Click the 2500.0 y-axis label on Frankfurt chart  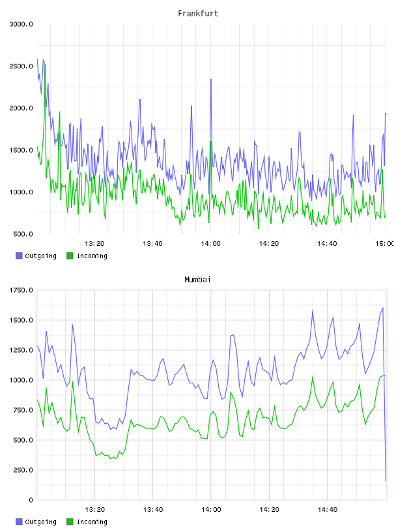(x=21, y=66)
